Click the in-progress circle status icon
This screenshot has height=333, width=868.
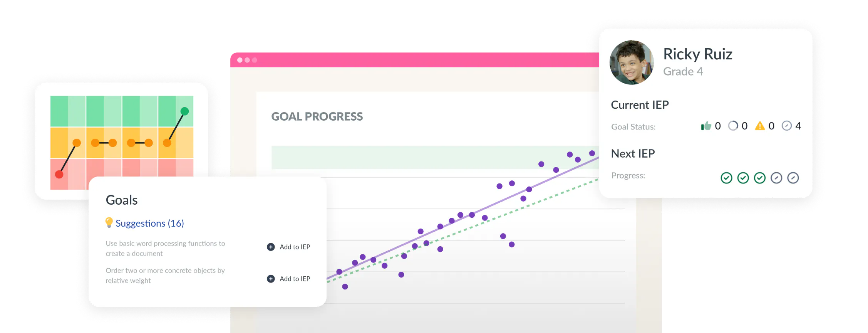click(x=733, y=126)
